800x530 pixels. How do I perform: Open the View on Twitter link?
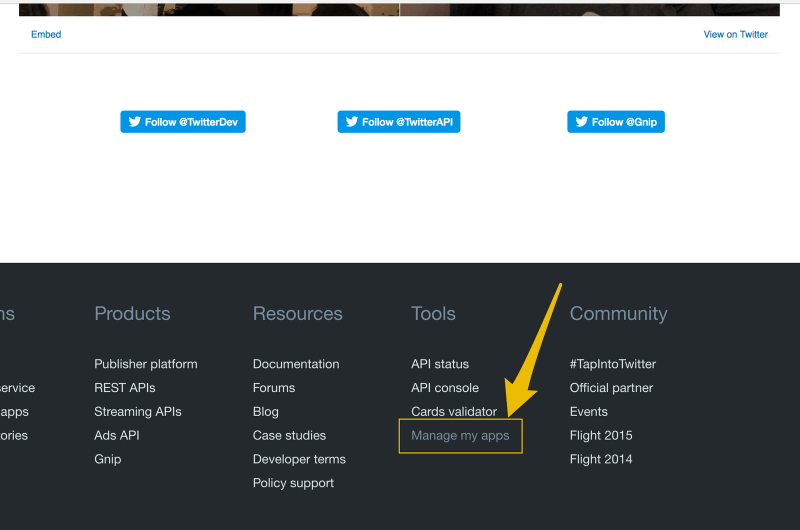coord(735,34)
